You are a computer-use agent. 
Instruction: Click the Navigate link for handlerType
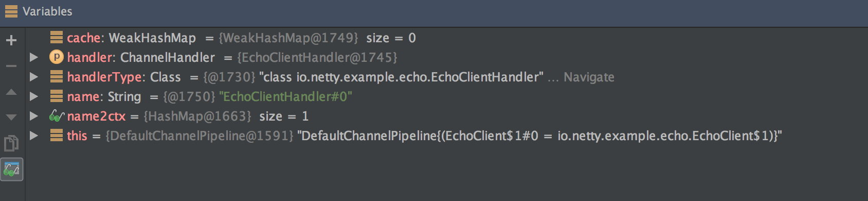click(589, 77)
